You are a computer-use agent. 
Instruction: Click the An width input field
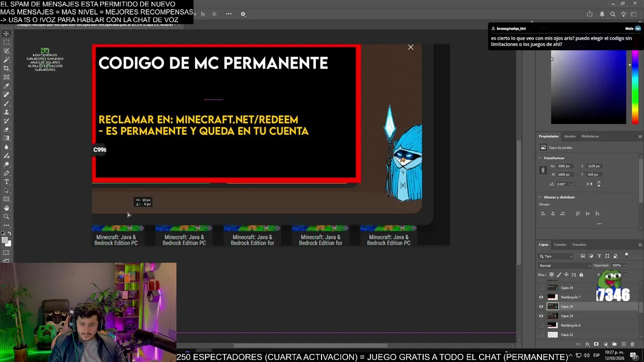coord(566,166)
